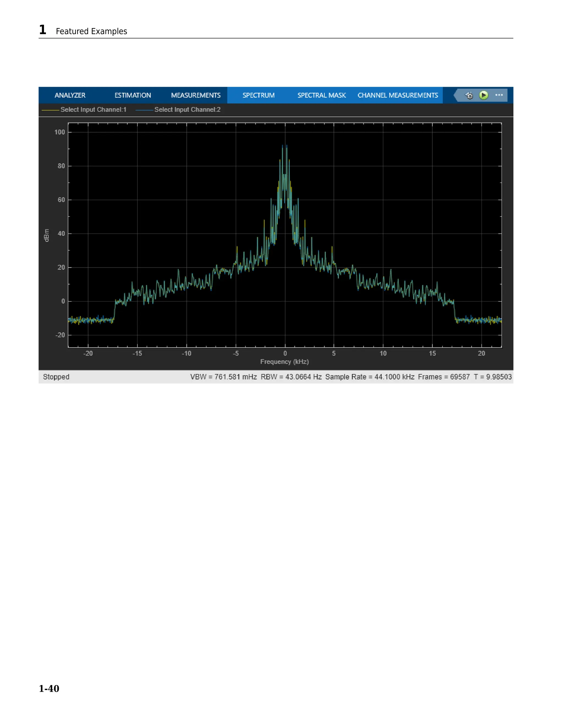Click the Run play button icon
Viewport: 563px width, 728px height.
click(483, 95)
